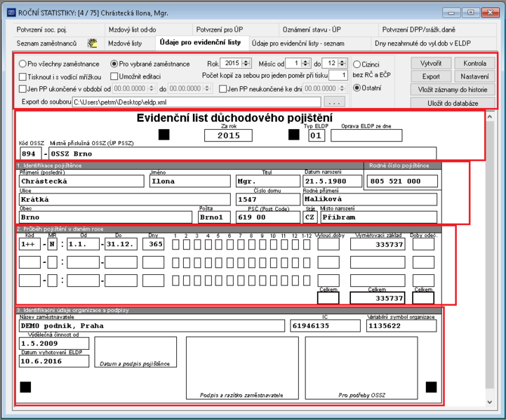Click the employee list icon next to Seznam zaměstnanců

tap(93, 43)
